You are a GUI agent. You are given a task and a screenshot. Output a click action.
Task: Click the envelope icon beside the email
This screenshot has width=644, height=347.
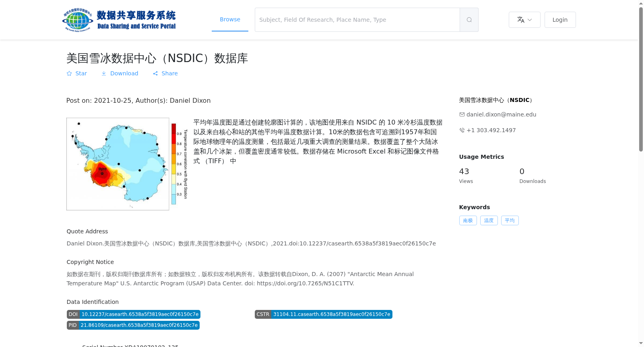click(x=462, y=114)
